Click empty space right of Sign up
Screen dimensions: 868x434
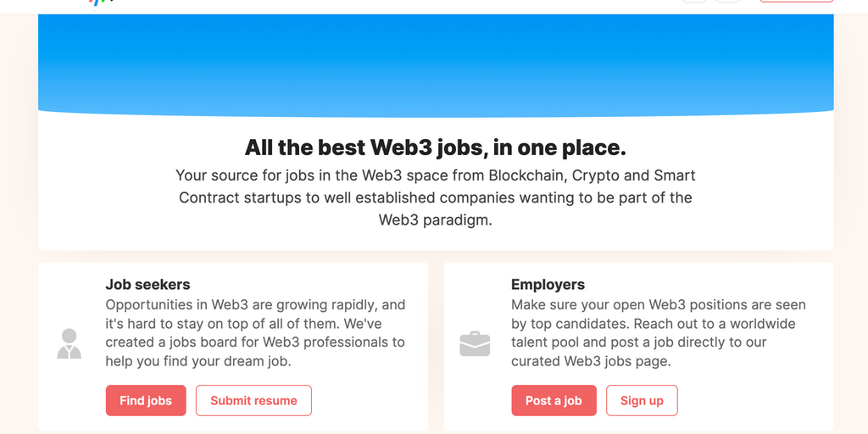click(754, 400)
